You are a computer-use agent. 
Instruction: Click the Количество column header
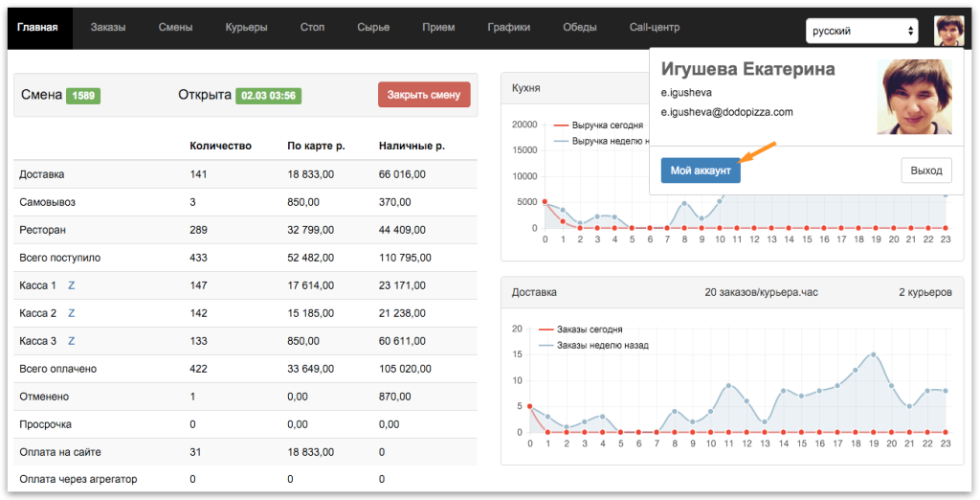221,146
